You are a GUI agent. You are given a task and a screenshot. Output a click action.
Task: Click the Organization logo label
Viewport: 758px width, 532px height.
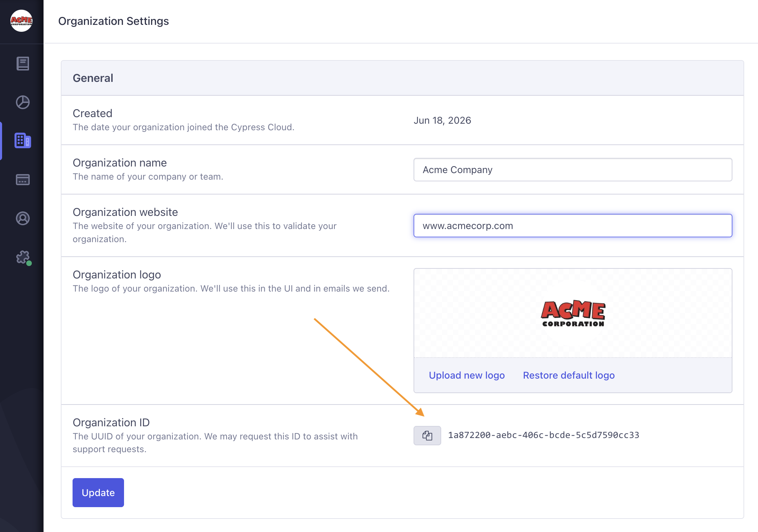click(117, 275)
